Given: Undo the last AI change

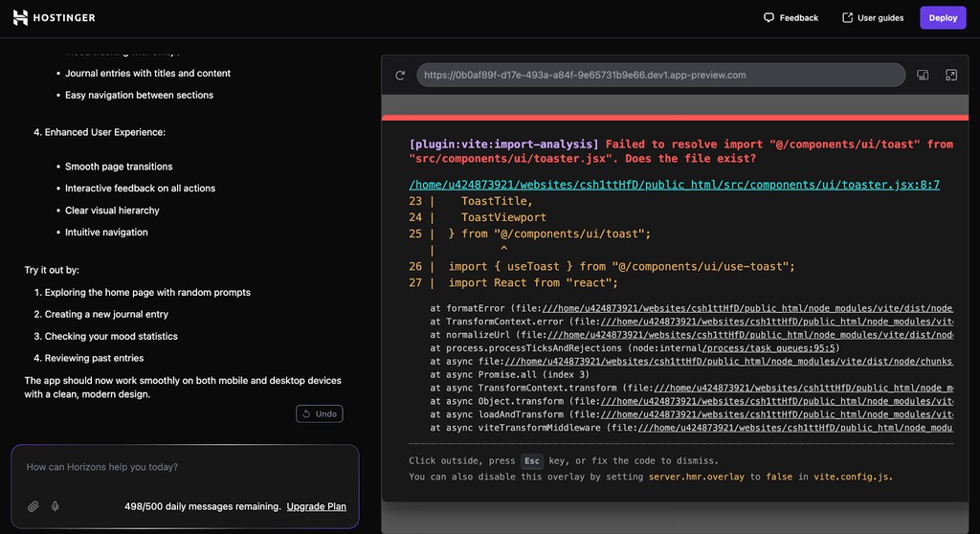Looking at the screenshot, I should 320,414.
